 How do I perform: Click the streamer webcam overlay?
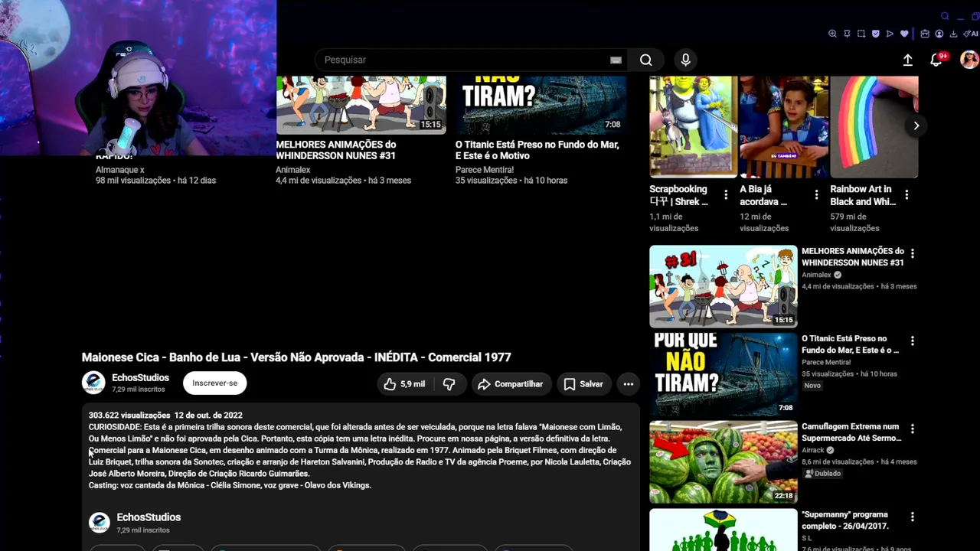click(x=138, y=77)
